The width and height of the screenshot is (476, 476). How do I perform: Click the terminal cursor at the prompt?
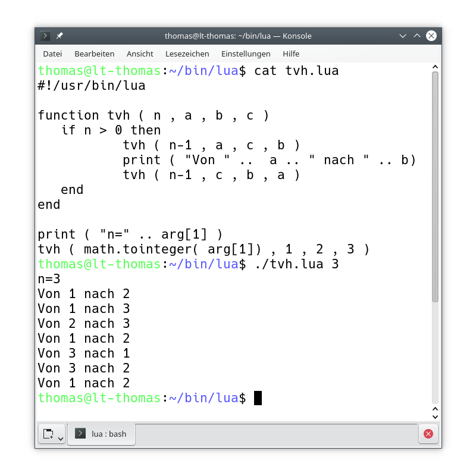(x=258, y=398)
